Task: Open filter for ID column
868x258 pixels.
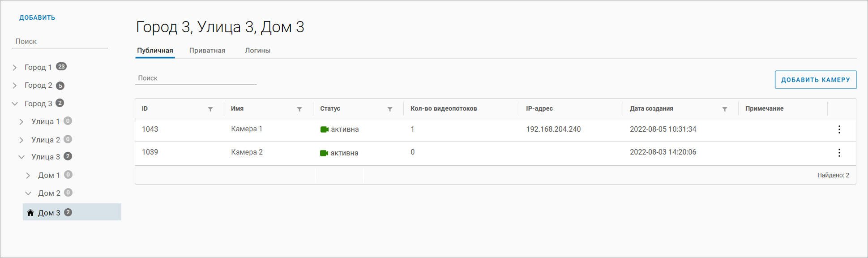Action: 210,109
